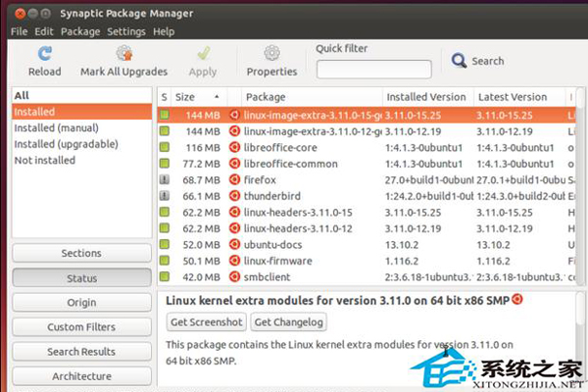Click the package list vertical scrollbar
Image resolution: width=588 pixels, height=392 pixels.
tap(580, 186)
